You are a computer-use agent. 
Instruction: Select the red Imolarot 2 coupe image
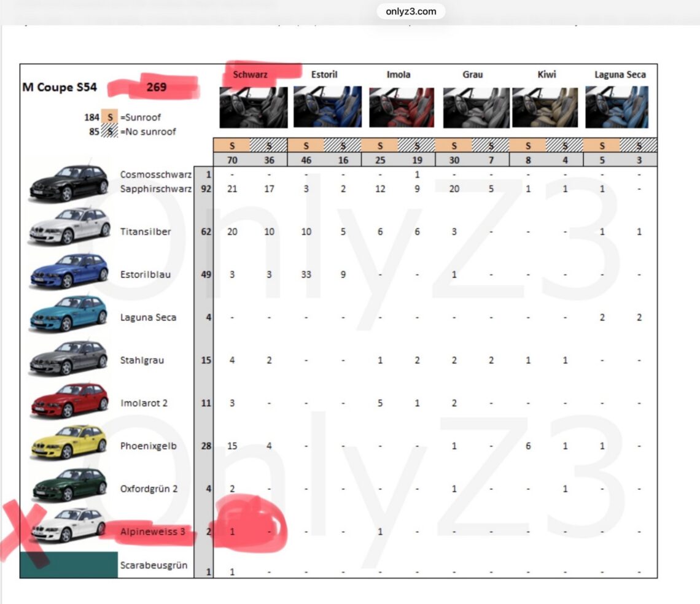[x=69, y=400]
